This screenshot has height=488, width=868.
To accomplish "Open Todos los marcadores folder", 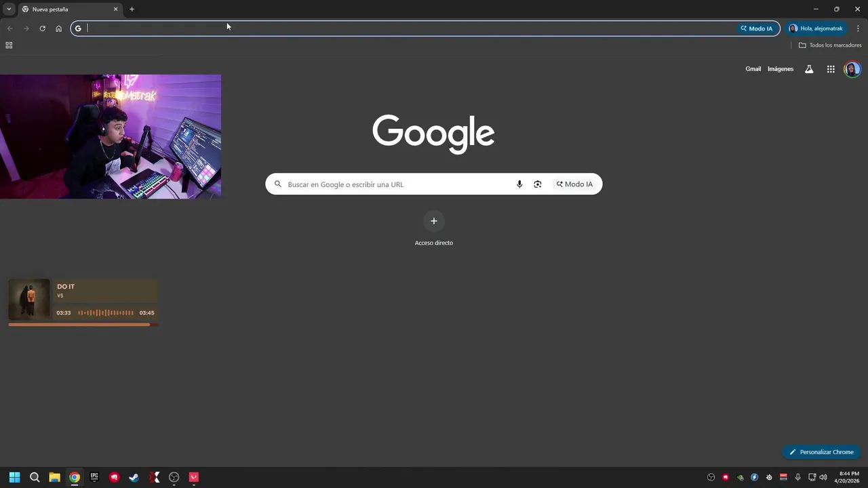I will coord(830,45).
